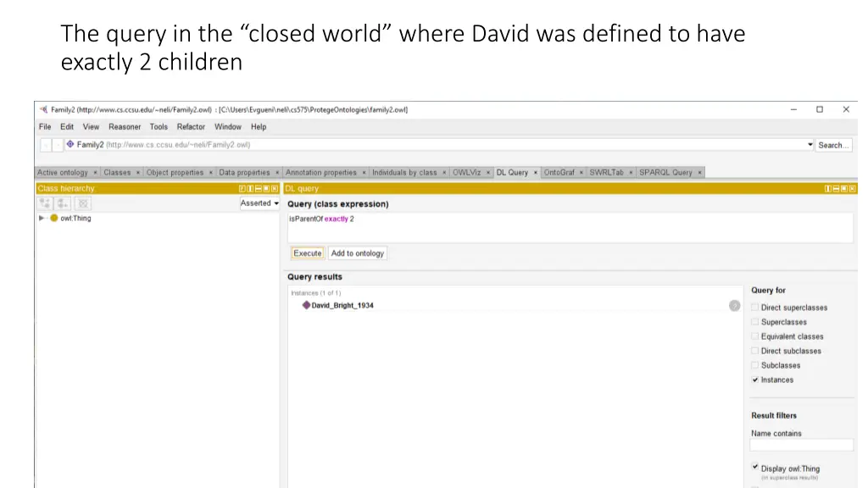
Task: Click into the class expression query field
Action: pyautogui.click(x=570, y=227)
